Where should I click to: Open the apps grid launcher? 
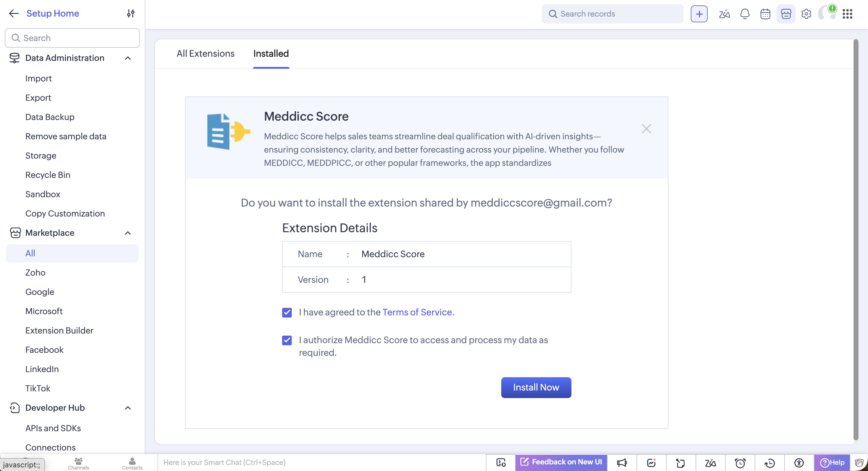[847, 14]
